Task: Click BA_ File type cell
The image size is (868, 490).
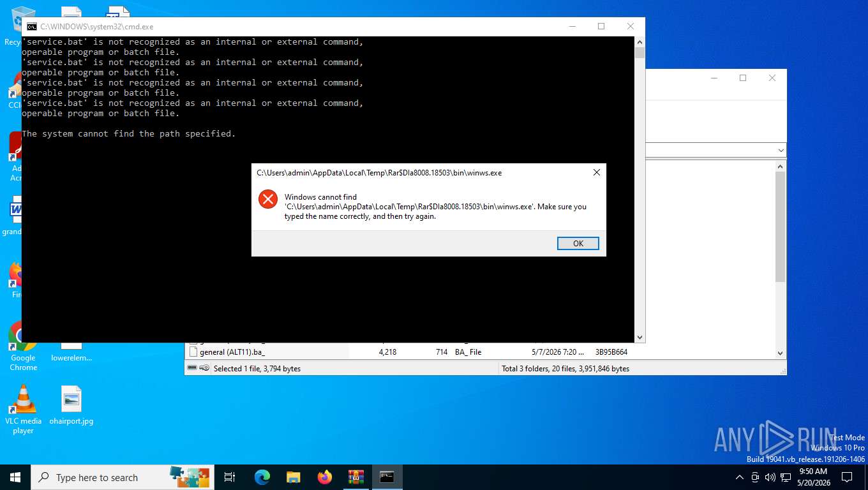Action: pos(468,352)
